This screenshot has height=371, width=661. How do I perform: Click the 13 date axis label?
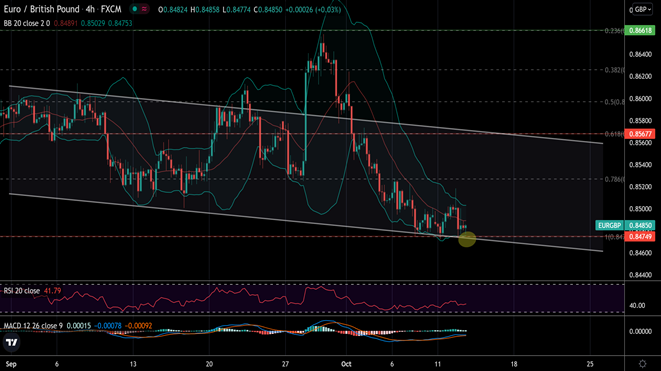[133, 364]
